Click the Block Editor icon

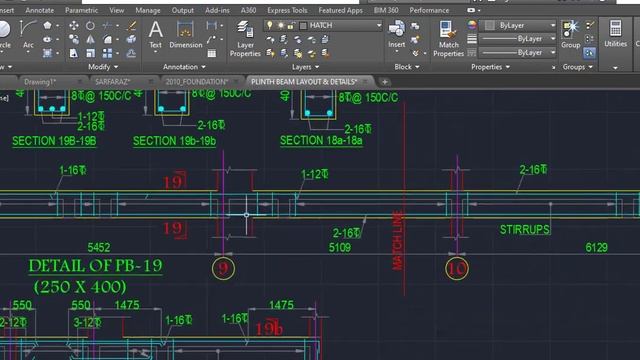point(415,40)
